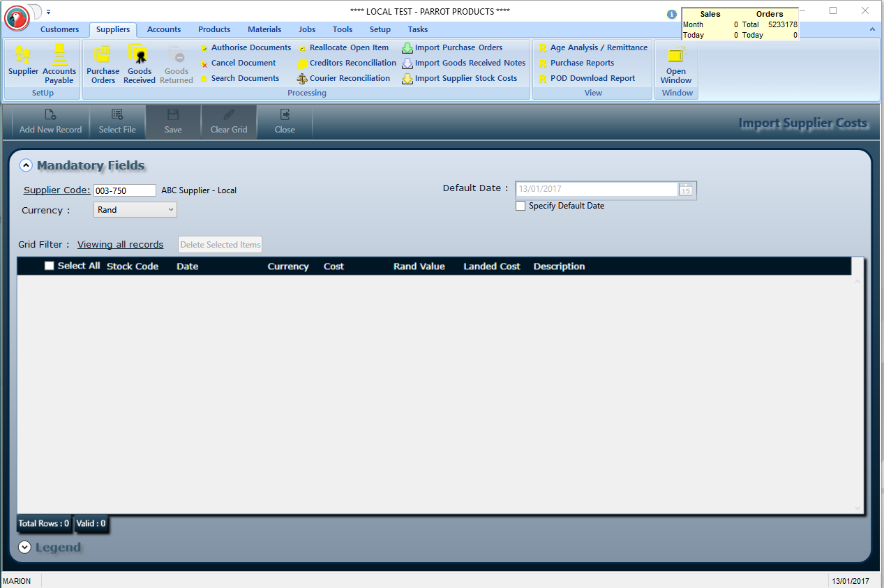Click Import Supplier Stock Costs
The height and width of the screenshot is (588, 884).
[x=460, y=78]
